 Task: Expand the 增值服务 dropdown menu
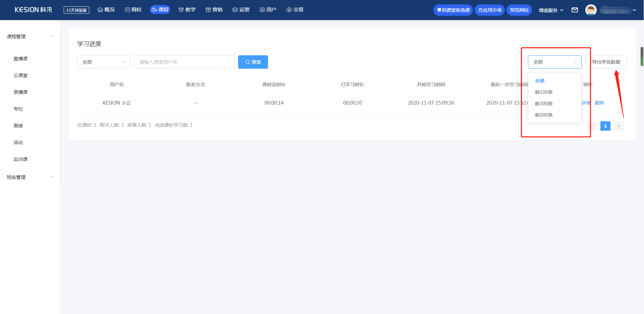pos(551,10)
